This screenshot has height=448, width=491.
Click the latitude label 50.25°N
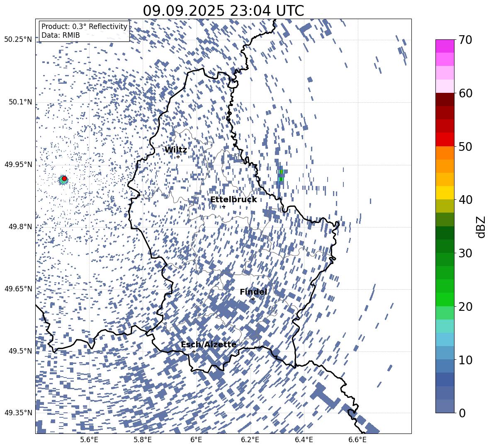tap(18, 40)
